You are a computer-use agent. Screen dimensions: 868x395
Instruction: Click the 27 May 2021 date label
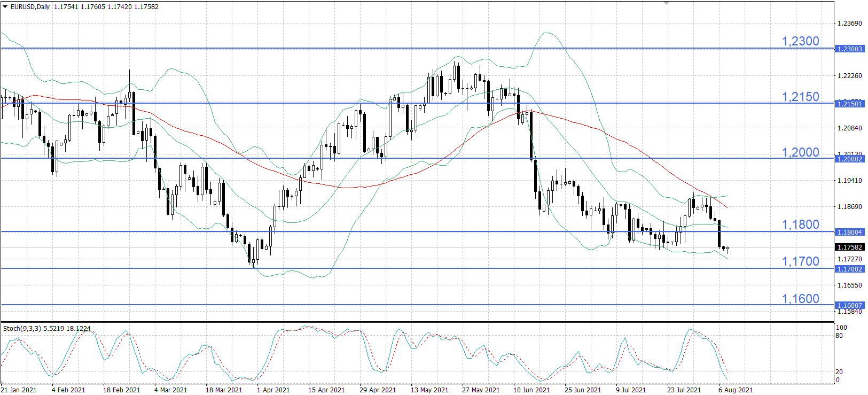[x=481, y=390]
